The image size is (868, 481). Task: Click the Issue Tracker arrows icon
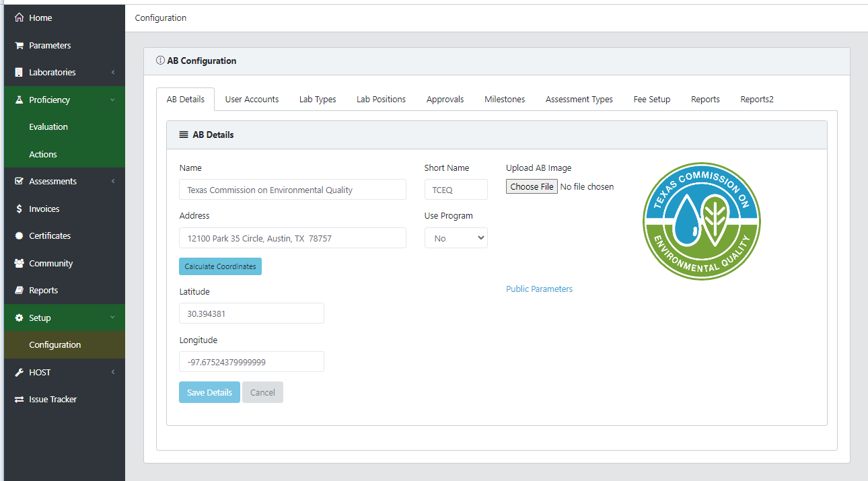pyautogui.click(x=19, y=400)
